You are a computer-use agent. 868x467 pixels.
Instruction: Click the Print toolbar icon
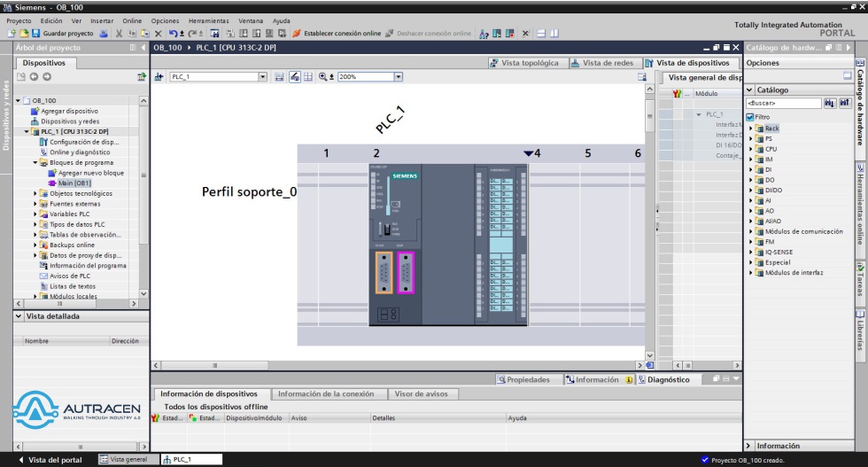tap(104, 34)
